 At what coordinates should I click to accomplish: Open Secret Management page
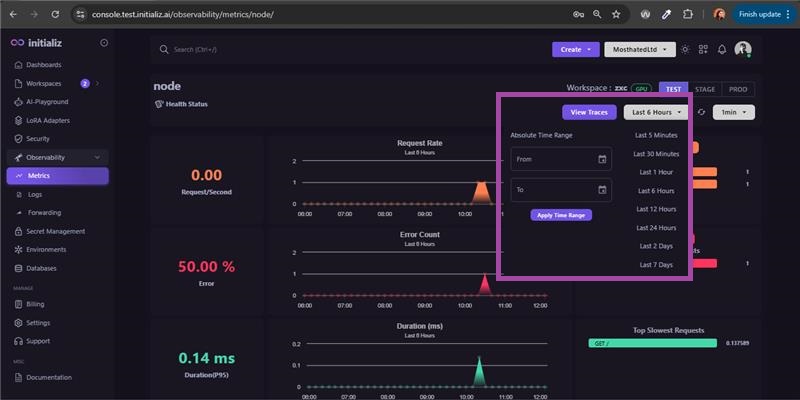[55, 232]
